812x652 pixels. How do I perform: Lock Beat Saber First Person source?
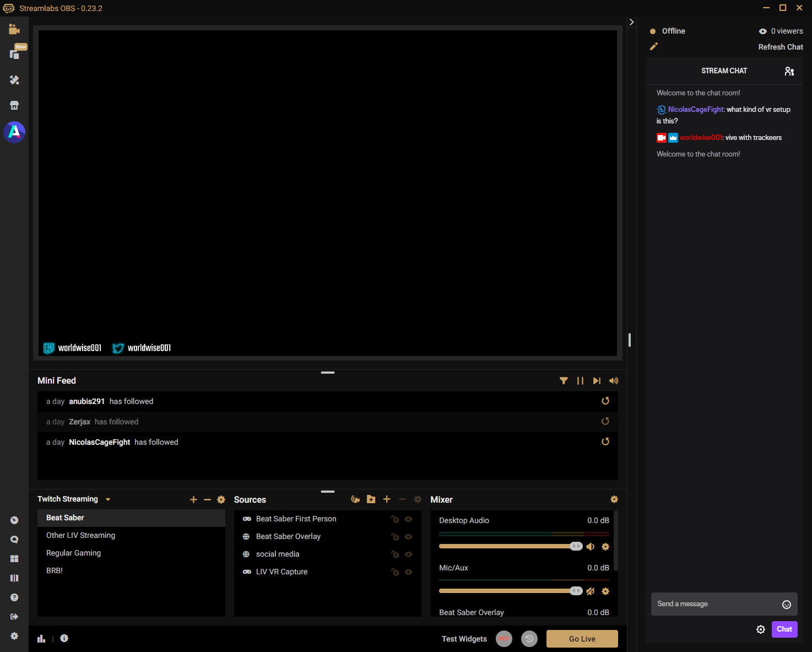tap(395, 519)
